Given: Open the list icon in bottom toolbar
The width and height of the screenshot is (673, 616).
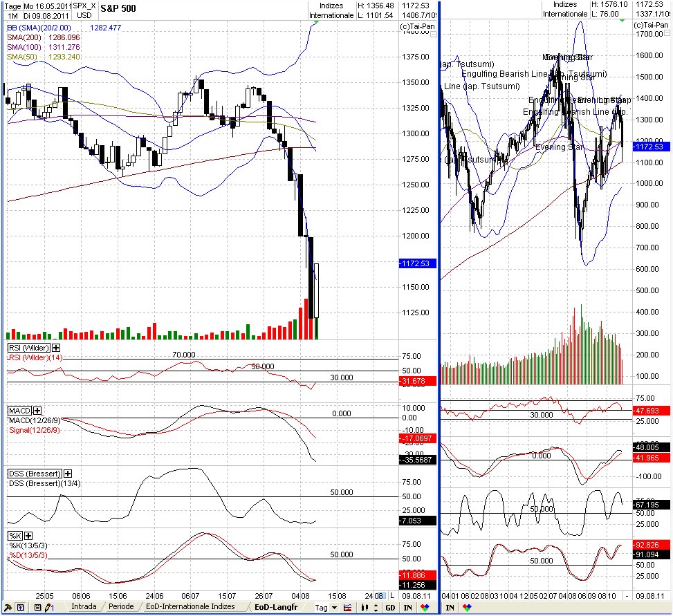Looking at the screenshot, I should pos(38,608).
